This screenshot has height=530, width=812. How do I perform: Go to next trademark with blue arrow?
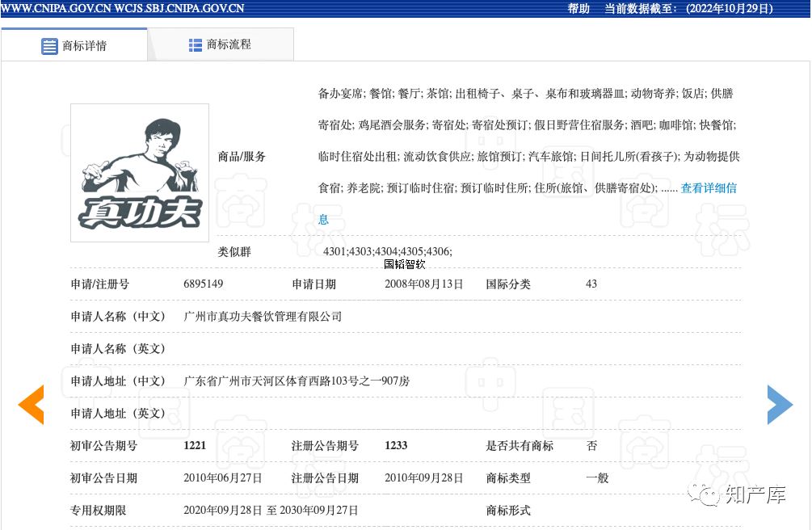780,405
